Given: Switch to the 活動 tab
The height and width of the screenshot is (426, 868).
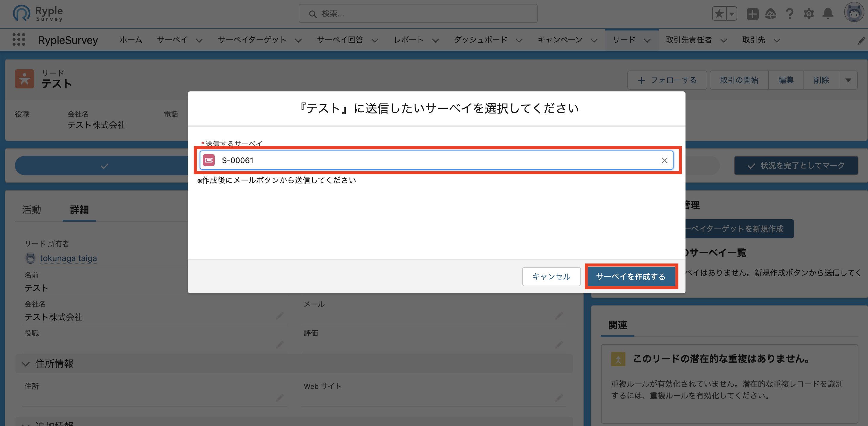Looking at the screenshot, I should point(31,210).
